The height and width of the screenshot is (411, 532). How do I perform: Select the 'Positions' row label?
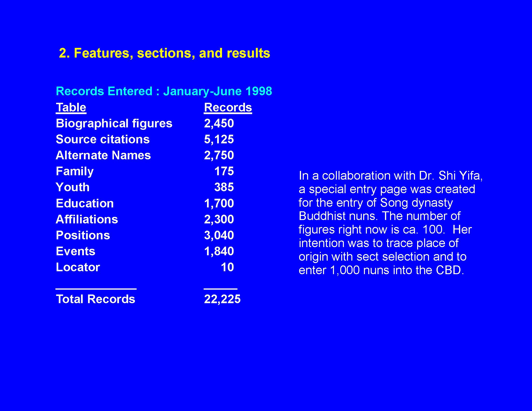point(83,235)
